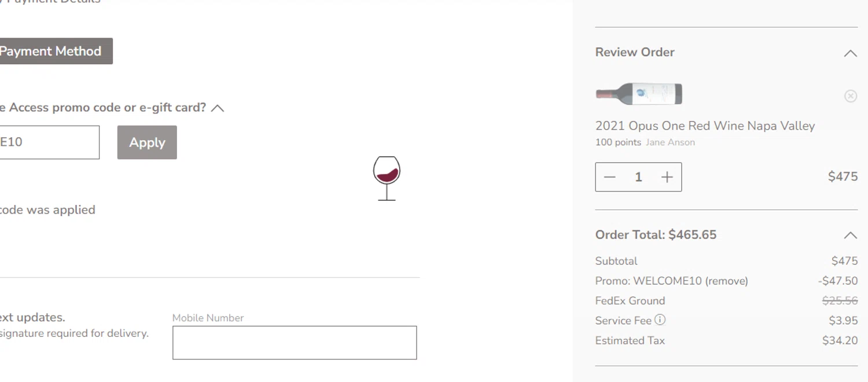The width and height of the screenshot is (868, 382).
Task: Click the Review Order heading
Action: pyautogui.click(x=635, y=52)
